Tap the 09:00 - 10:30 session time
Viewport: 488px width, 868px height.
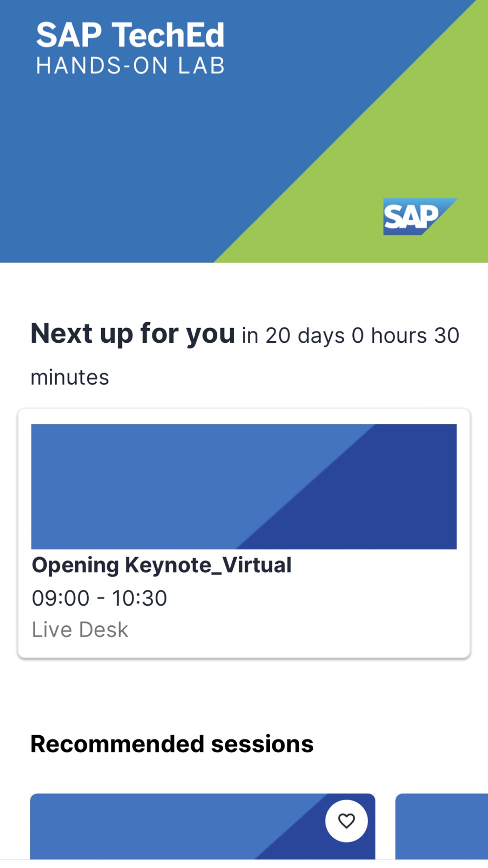100,599
